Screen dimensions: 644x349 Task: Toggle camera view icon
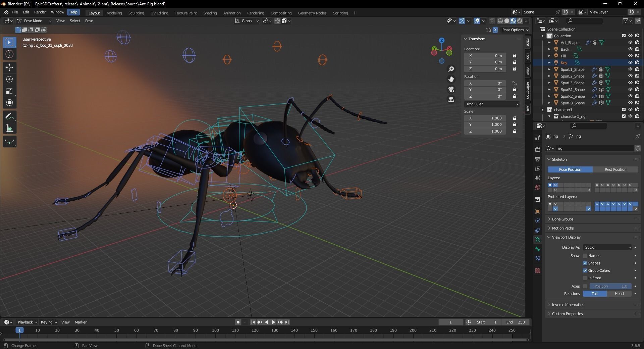(451, 89)
